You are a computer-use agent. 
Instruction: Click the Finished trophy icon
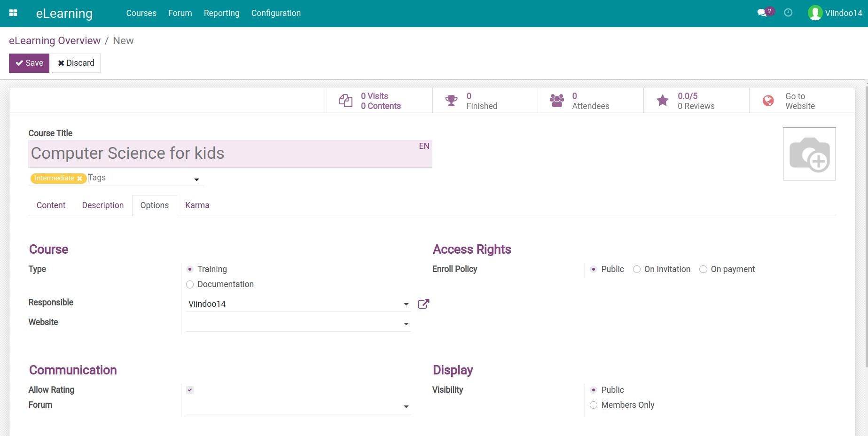point(451,101)
